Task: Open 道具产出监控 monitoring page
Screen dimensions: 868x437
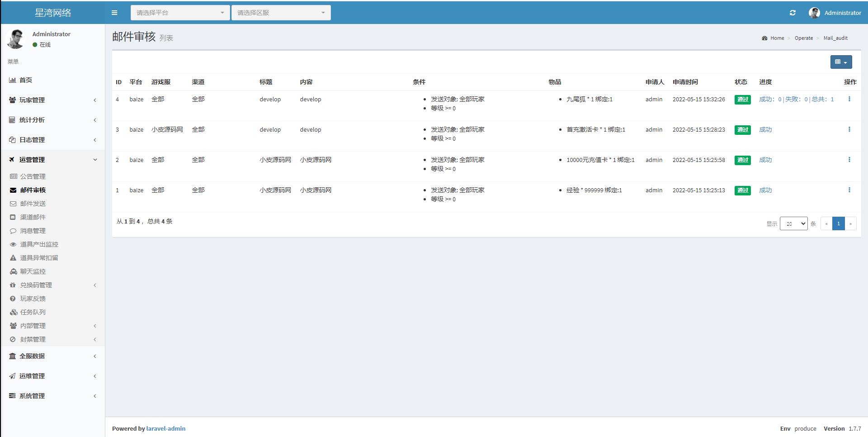Action: pos(39,244)
